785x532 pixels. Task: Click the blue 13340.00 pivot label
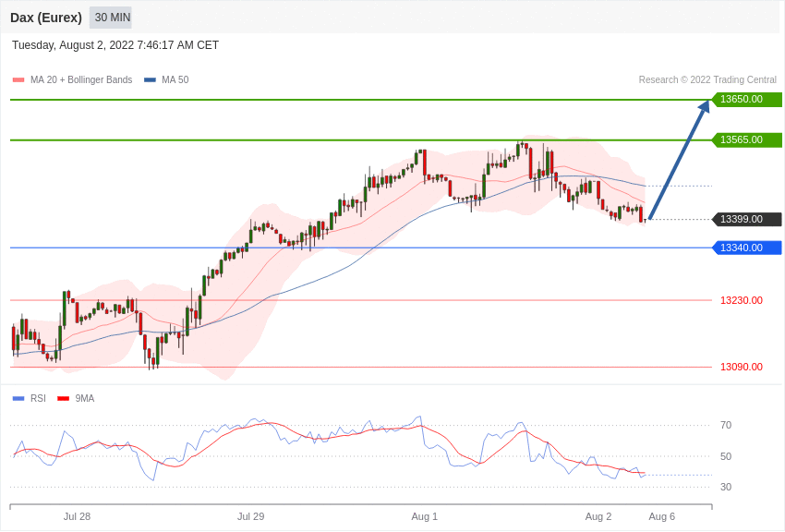746,248
